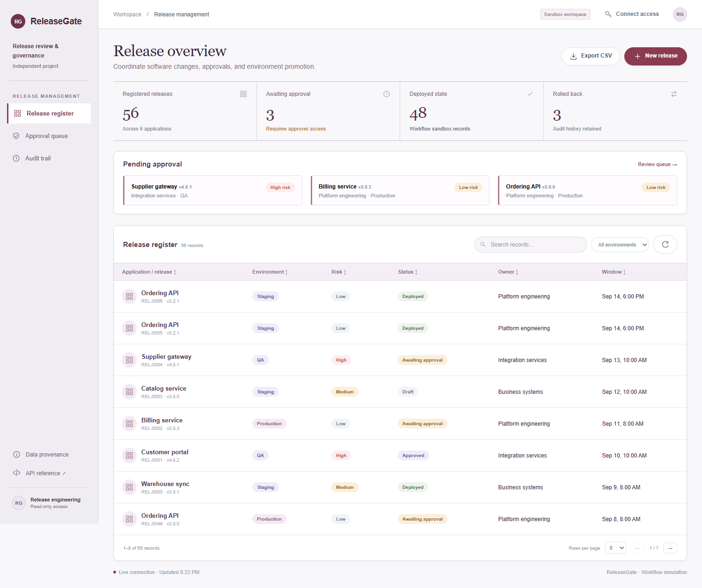Click the Customer portal row icon
The height and width of the screenshot is (588, 702).
pos(130,456)
